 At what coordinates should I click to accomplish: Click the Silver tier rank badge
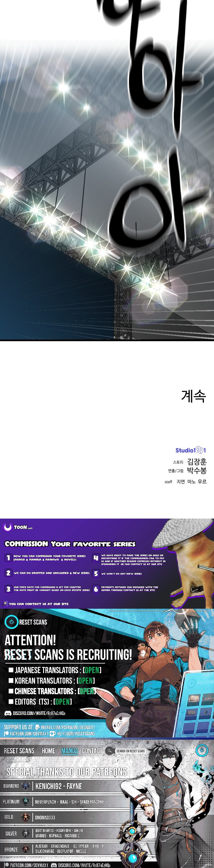pyautogui.click(x=26, y=833)
